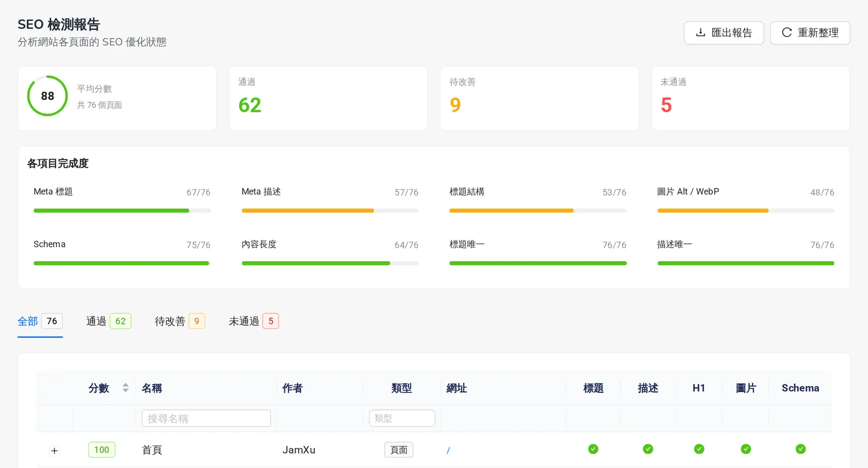Viewport: 868px width, 468px height.
Task: Click the 標題結構 progress bar
Action: [x=538, y=211]
